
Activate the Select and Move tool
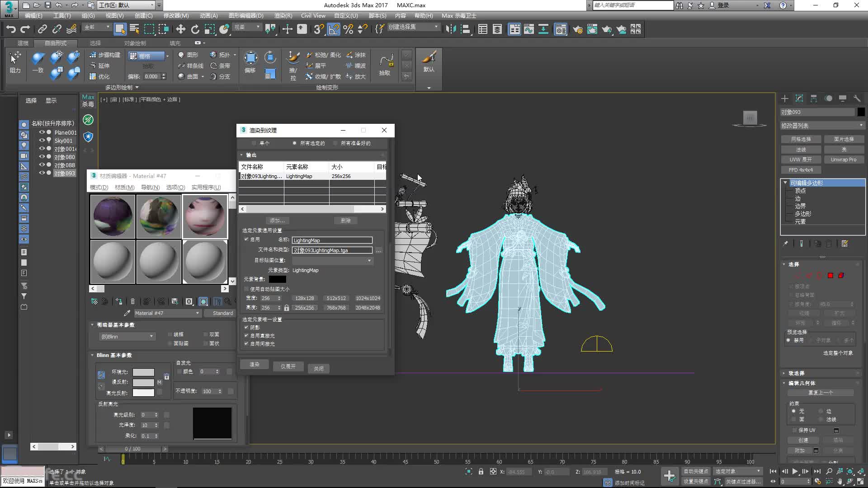click(180, 29)
